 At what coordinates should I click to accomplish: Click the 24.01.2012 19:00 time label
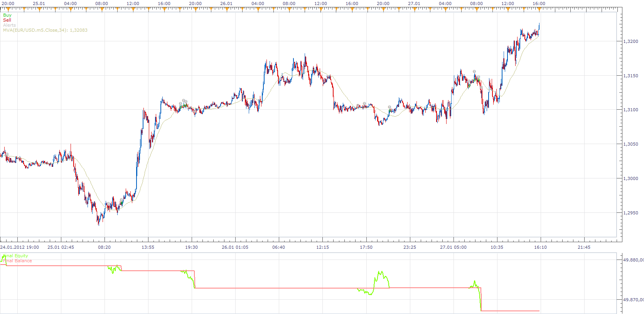[20, 247]
